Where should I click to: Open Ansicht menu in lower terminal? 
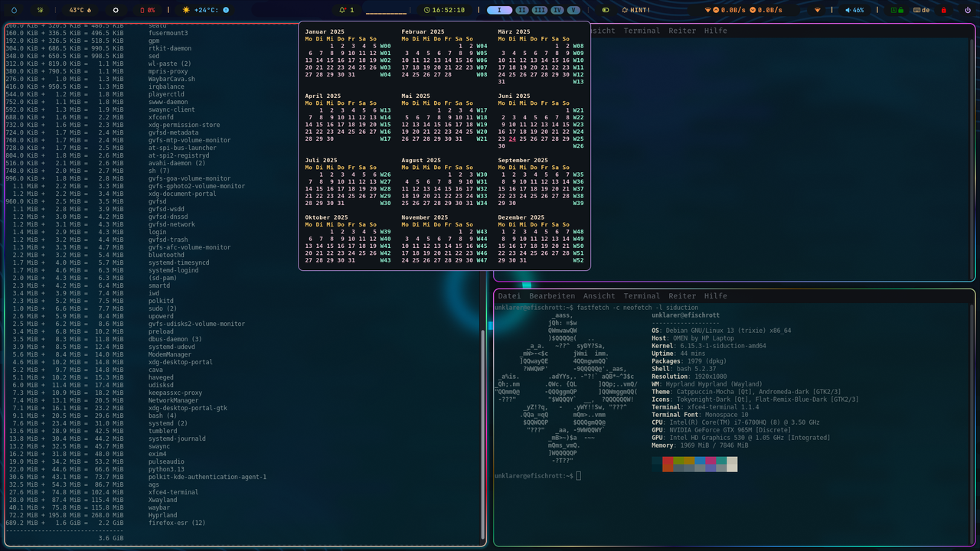tap(599, 296)
